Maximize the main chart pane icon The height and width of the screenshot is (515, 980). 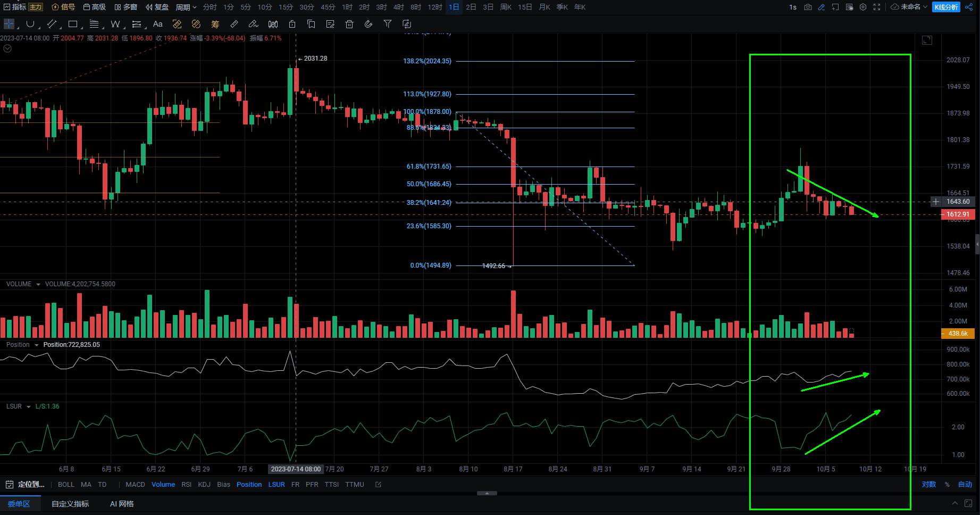pos(927,40)
